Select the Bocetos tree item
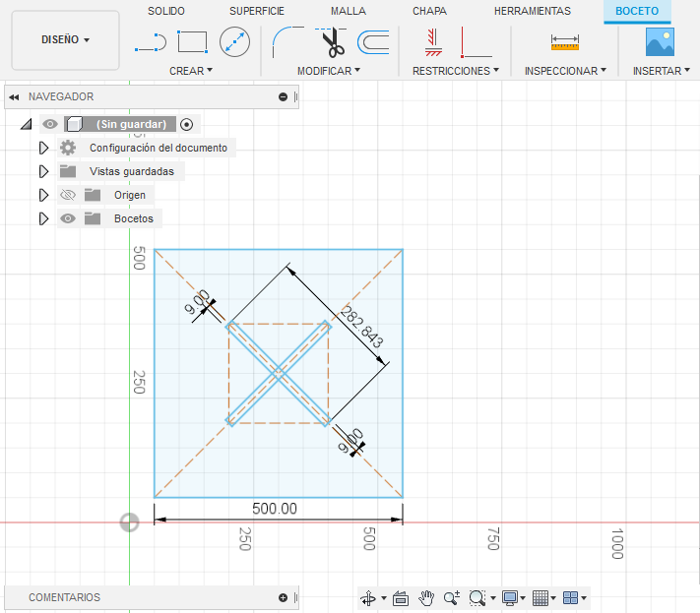 [134, 218]
